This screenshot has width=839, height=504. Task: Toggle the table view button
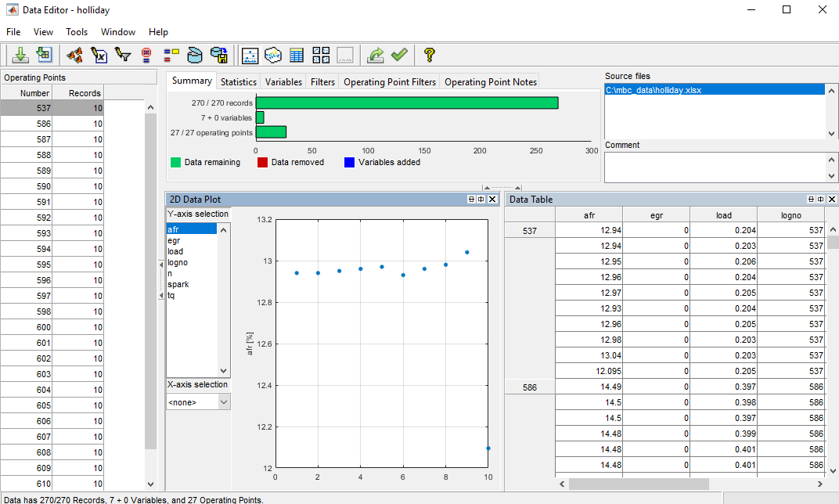(x=296, y=55)
